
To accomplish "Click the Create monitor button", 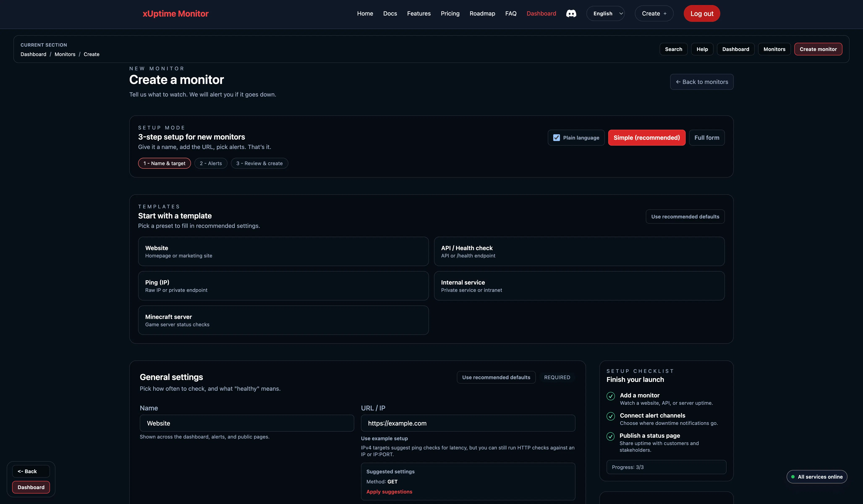I will 818,49.
